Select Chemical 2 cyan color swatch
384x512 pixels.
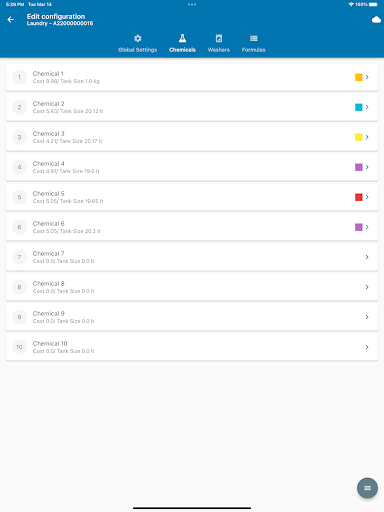click(x=359, y=107)
